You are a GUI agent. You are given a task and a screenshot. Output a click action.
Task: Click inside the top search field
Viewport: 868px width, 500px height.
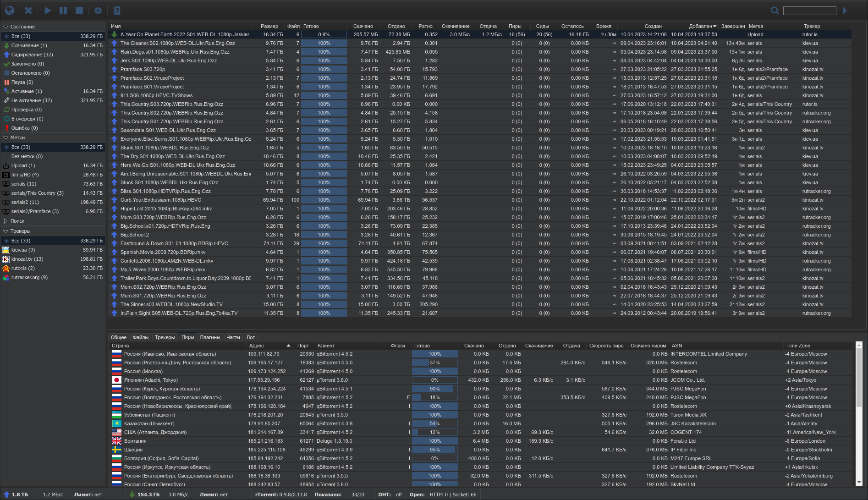click(x=810, y=11)
